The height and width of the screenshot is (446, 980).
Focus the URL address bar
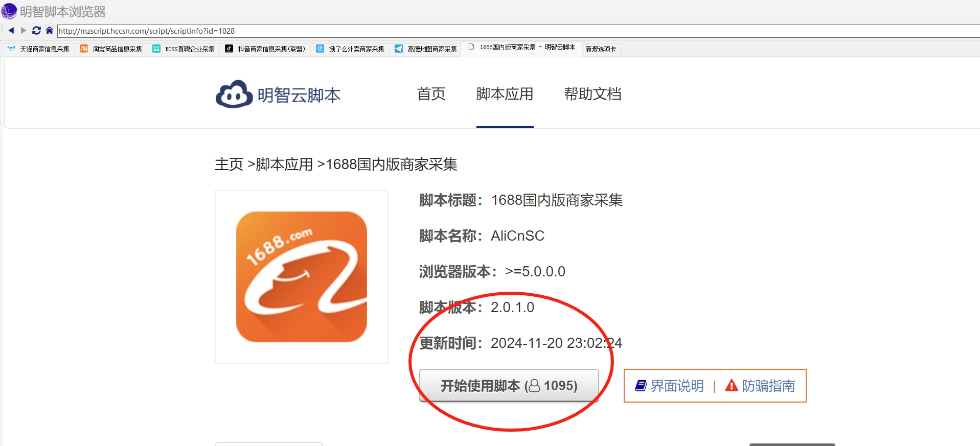[x=518, y=31]
